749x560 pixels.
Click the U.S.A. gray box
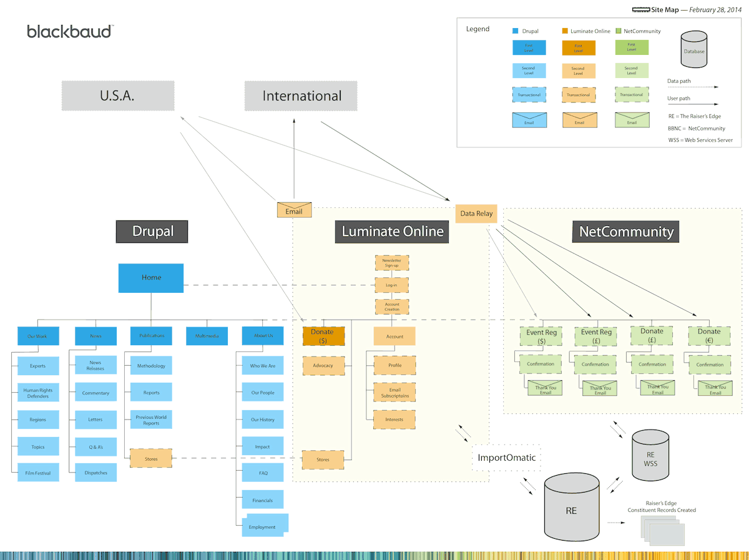tap(117, 96)
